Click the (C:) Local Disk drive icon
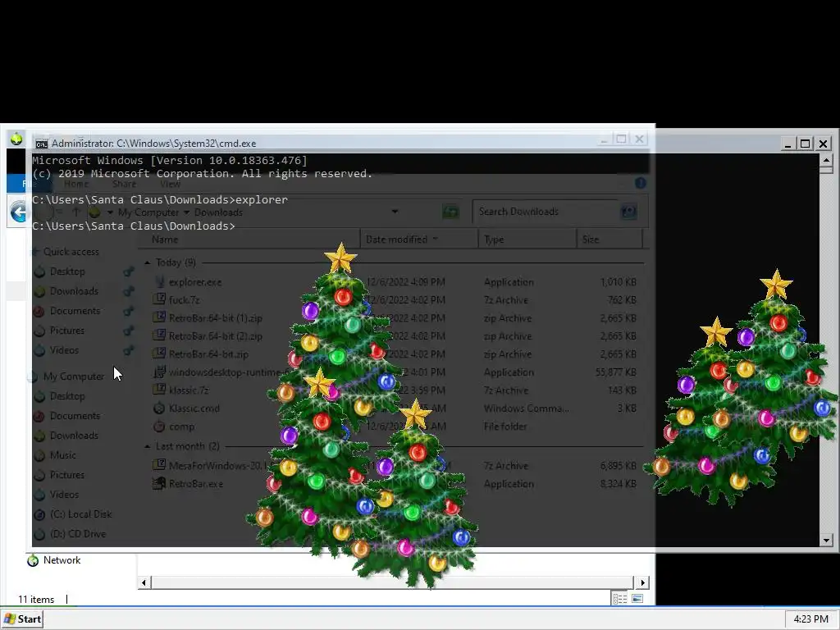The image size is (840, 630). pos(39,514)
